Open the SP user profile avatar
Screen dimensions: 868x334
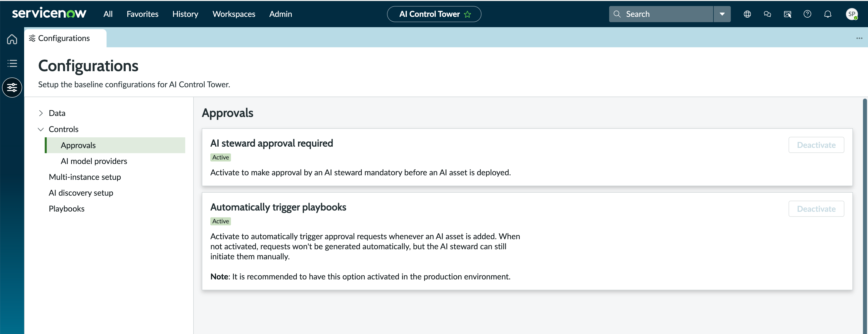point(852,14)
